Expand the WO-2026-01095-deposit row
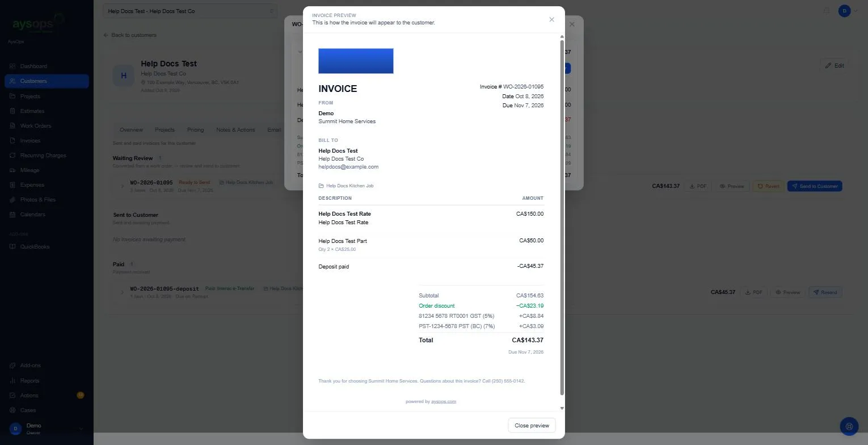 click(x=123, y=292)
